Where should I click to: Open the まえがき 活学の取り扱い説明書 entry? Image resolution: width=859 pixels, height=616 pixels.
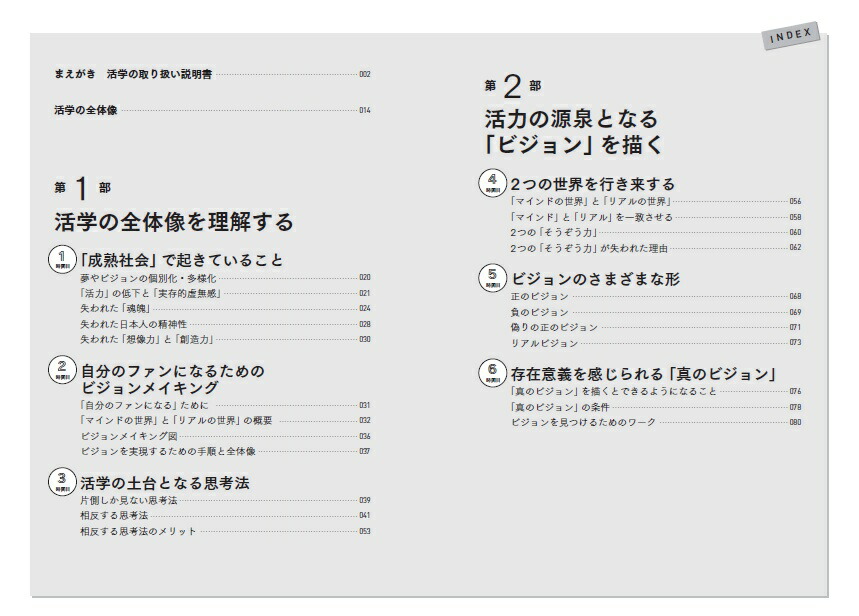[x=135, y=74]
